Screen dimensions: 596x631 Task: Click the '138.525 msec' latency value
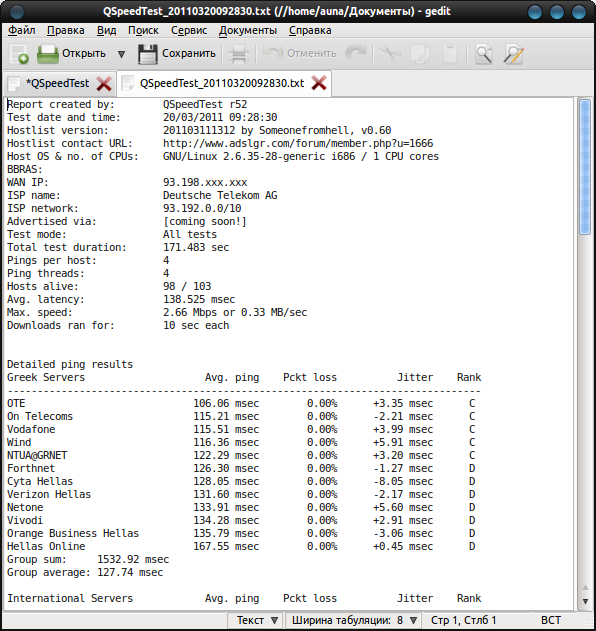click(x=199, y=299)
